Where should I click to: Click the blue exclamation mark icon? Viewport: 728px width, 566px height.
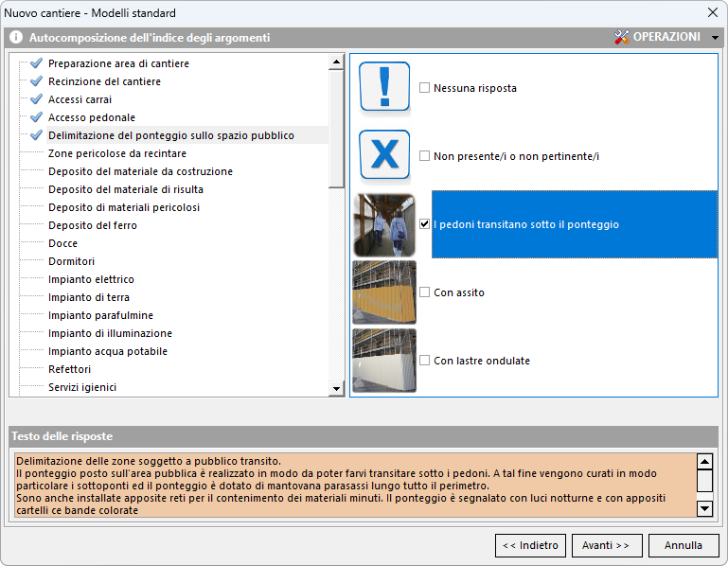point(384,88)
